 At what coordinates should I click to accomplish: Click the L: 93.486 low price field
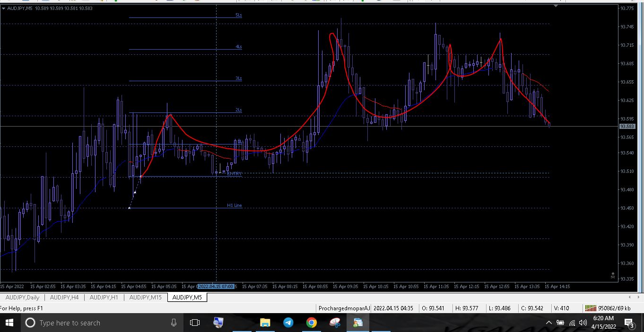[x=500, y=308]
